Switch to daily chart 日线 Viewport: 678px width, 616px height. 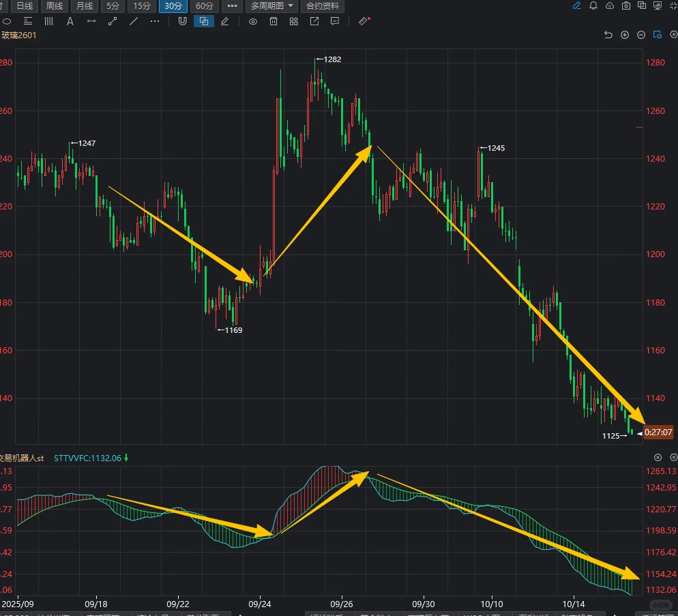[25, 6]
